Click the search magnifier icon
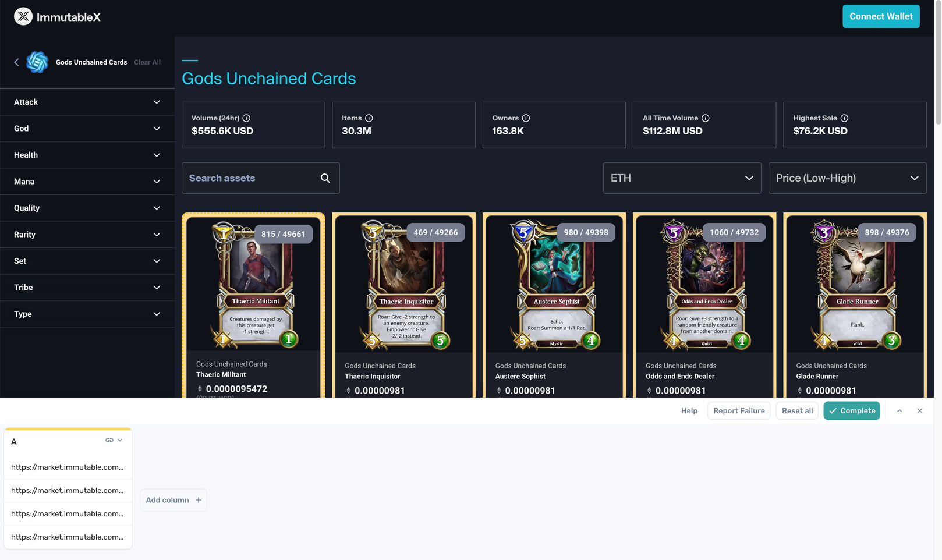Image resolution: width=942 pixels, height=560 pixels. point(325,178)
